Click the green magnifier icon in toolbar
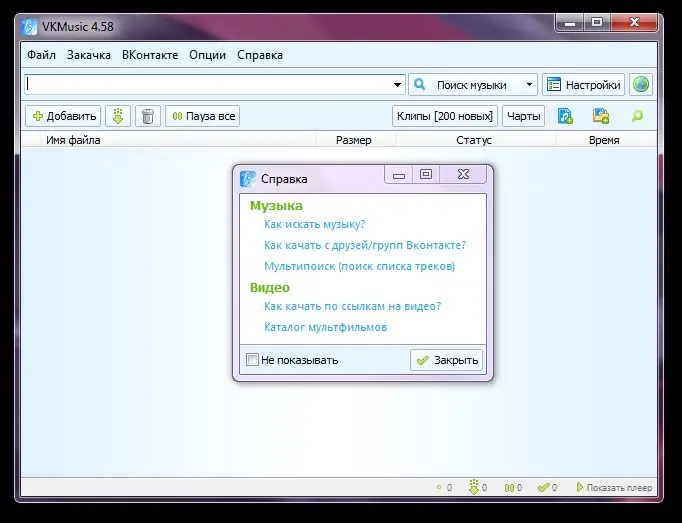Viewport: 682px width, 523px height. [x=637, y=116]
